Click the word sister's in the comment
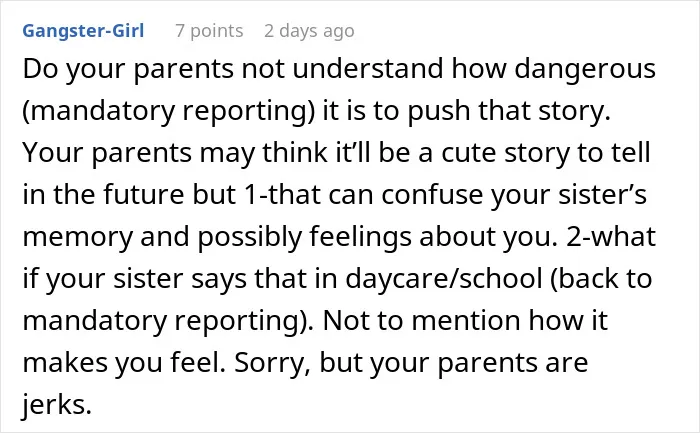700x433 pixels. coord(602,195)
